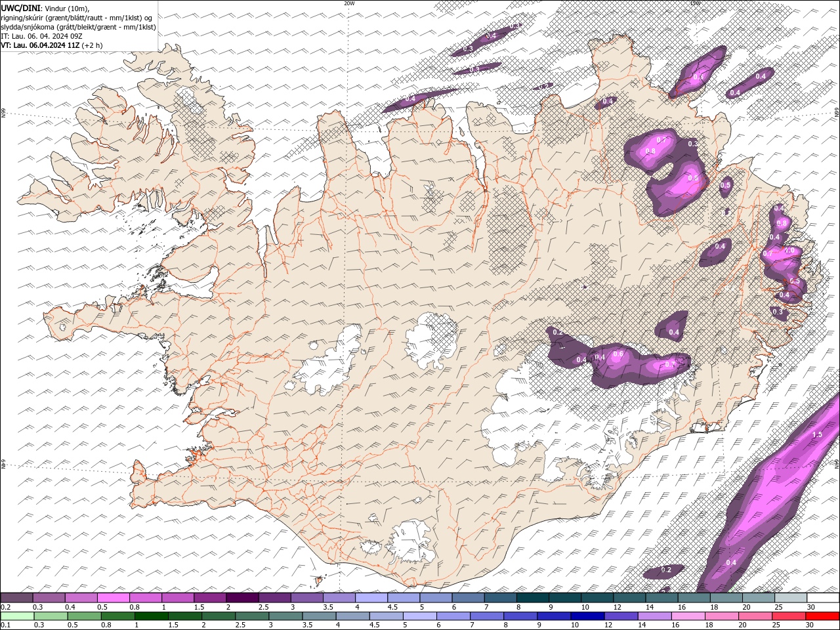Pick the rain scale swatch starting at 25

point(788,616)
